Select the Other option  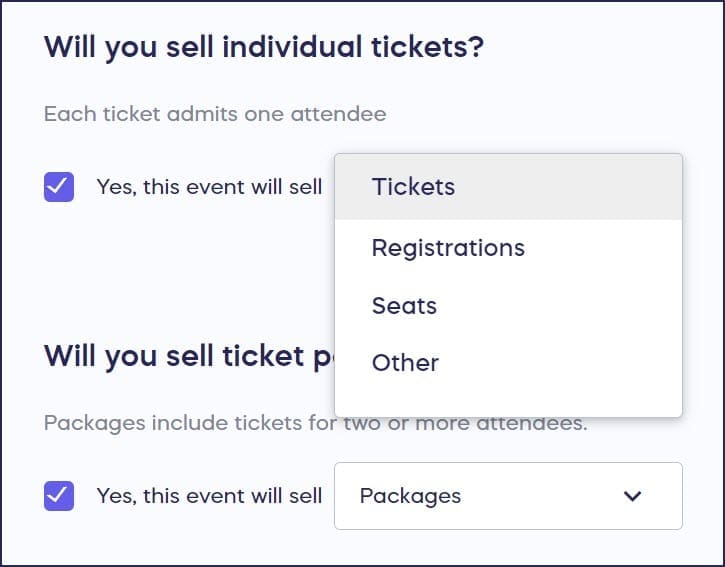point(405,362)
